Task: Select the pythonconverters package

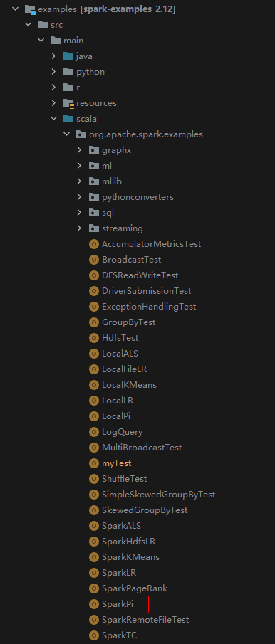Action: click(x=137, y=196)
